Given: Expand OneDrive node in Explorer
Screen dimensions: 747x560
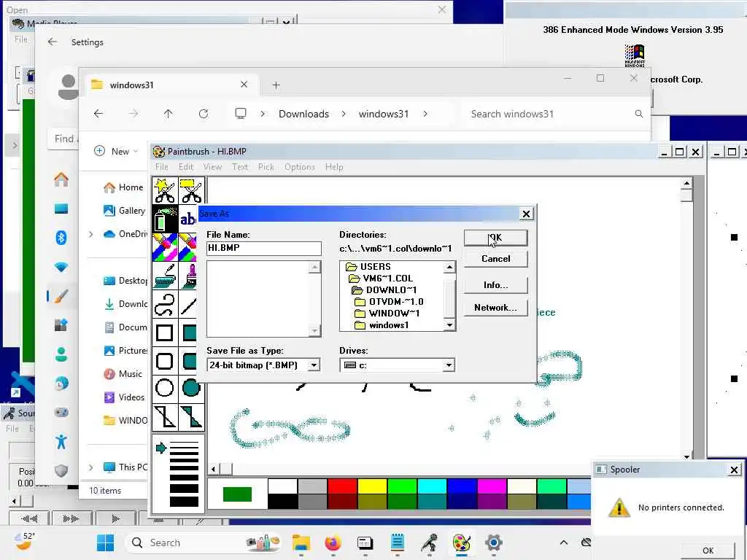Looking at the screenshot, I should click(90, 234).
